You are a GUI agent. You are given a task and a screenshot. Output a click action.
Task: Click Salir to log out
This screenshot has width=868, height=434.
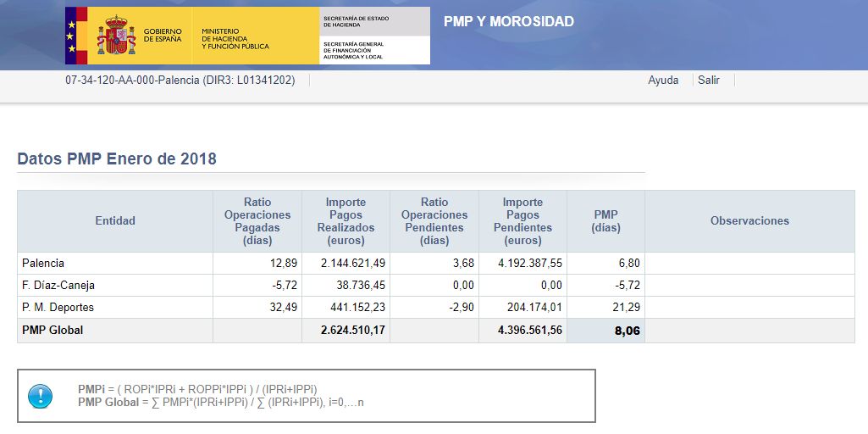(x=709, y=80)
